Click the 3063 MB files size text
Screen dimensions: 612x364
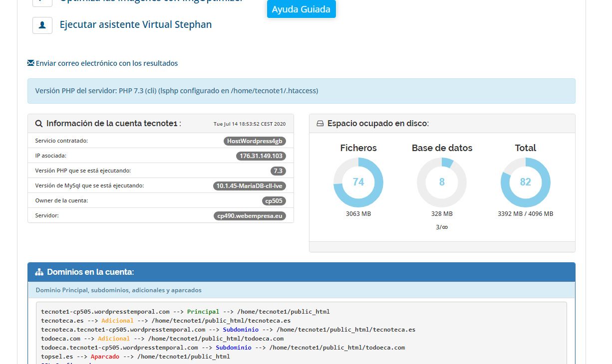(x=358, y=214)
